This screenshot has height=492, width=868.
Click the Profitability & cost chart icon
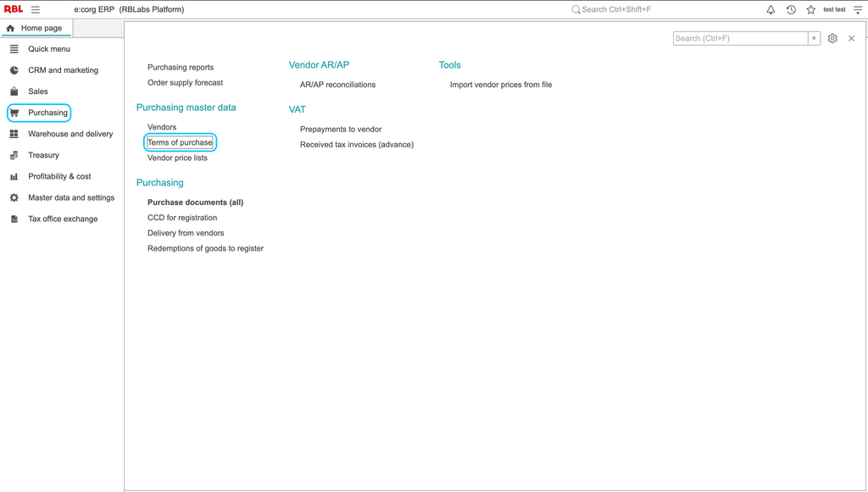click(14, 176)
